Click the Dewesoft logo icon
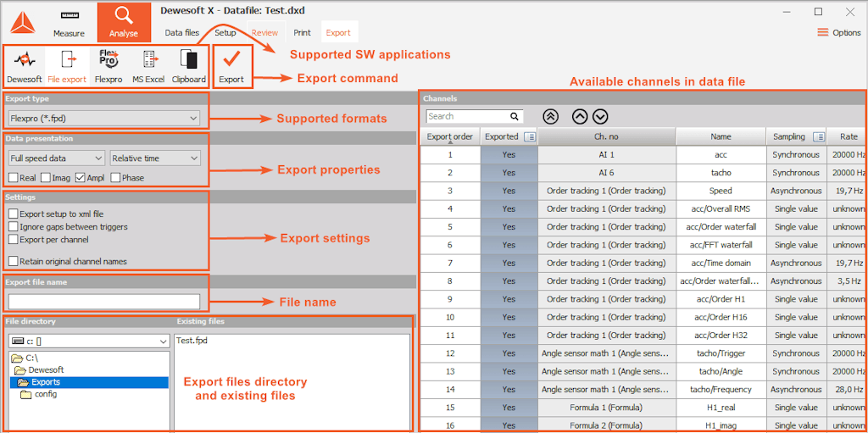868x433 pixels. click(23, 23)
